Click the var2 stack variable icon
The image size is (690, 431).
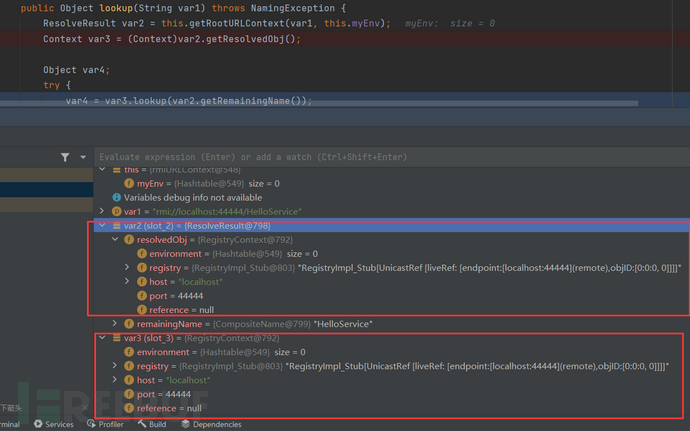click(x=116, y=226)
